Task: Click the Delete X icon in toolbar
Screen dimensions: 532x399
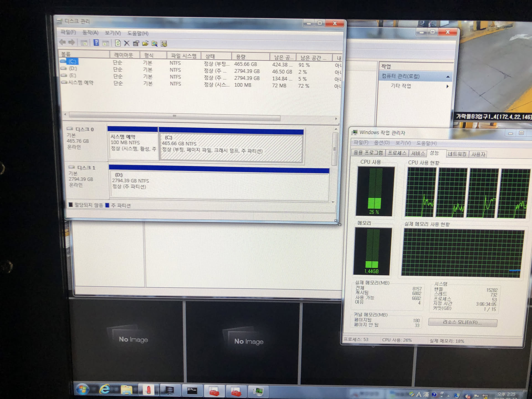Action: pyautogui.click(x=127, y=43)
